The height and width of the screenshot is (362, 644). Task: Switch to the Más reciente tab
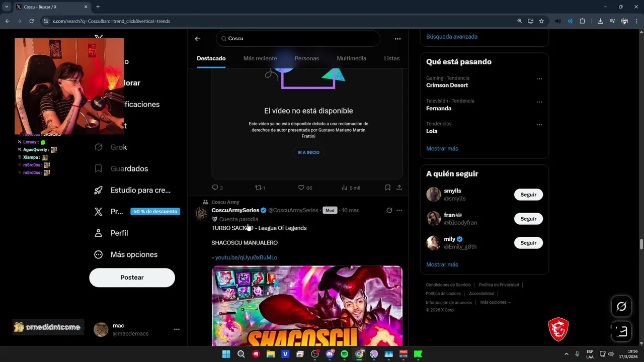(260, 58)
